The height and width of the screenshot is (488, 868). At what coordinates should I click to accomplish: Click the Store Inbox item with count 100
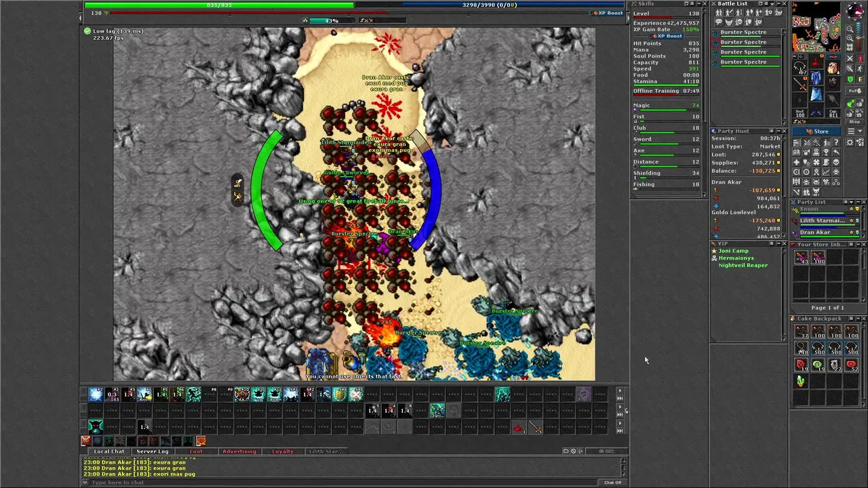pos(818,257)
